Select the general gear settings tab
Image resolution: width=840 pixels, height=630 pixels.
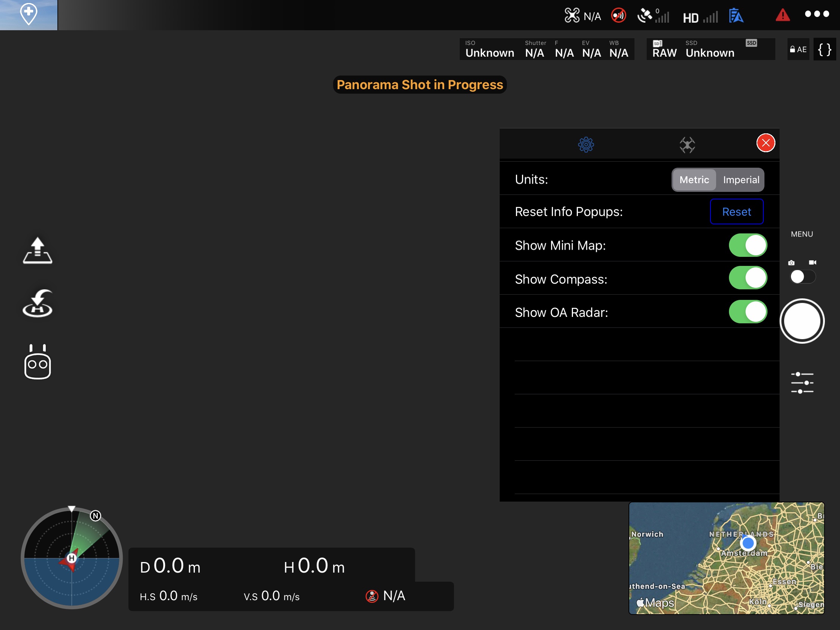tap(585, 145)
